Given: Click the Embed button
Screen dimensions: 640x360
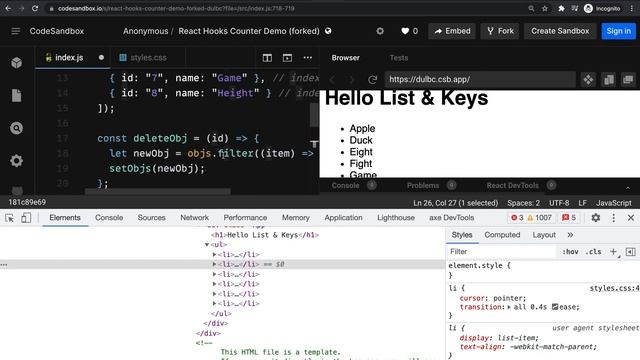Looking at the screenshot, I should coord(452,31).
